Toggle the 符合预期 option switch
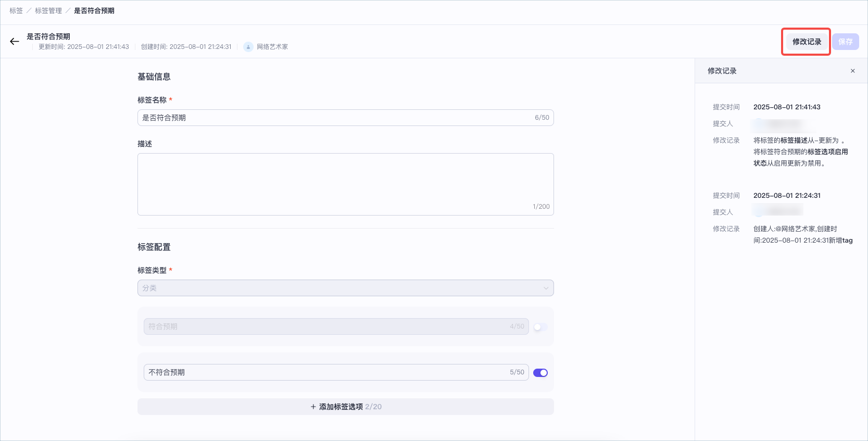The height and width of the screenshot is (441, 868). [540, 327]
